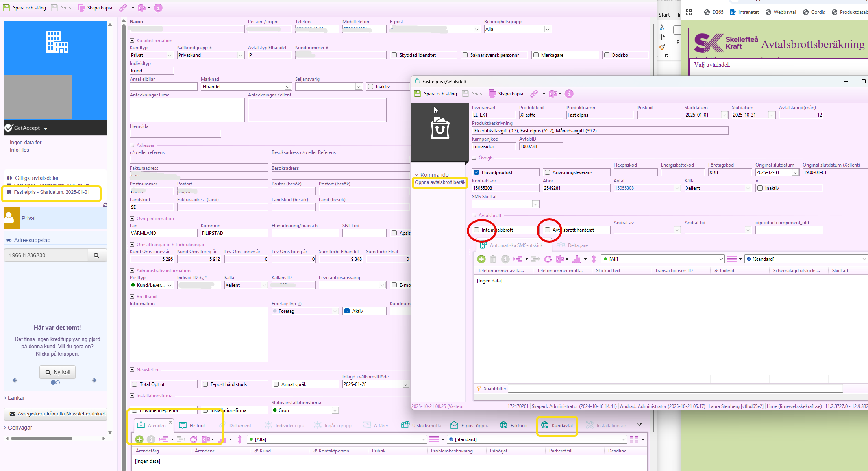
Task: Switch to the Kundavtal tab
Action: [x=557, y=425]
